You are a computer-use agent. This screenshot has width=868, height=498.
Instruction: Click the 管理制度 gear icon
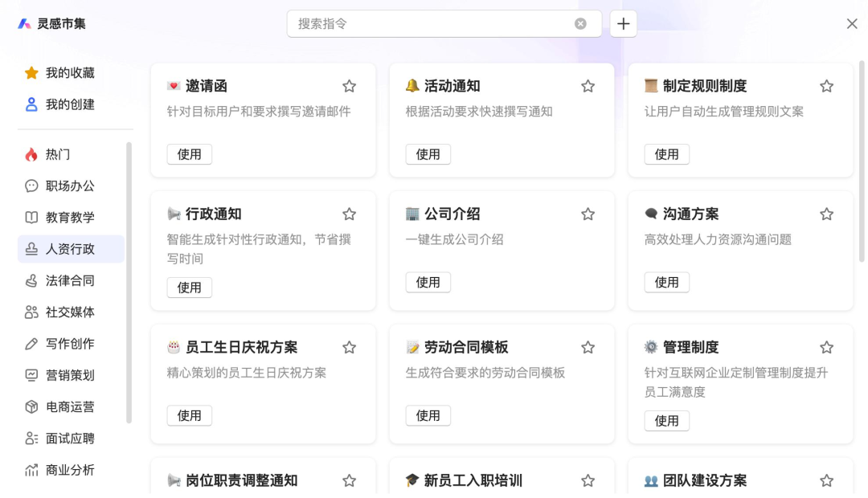[651, 347]
